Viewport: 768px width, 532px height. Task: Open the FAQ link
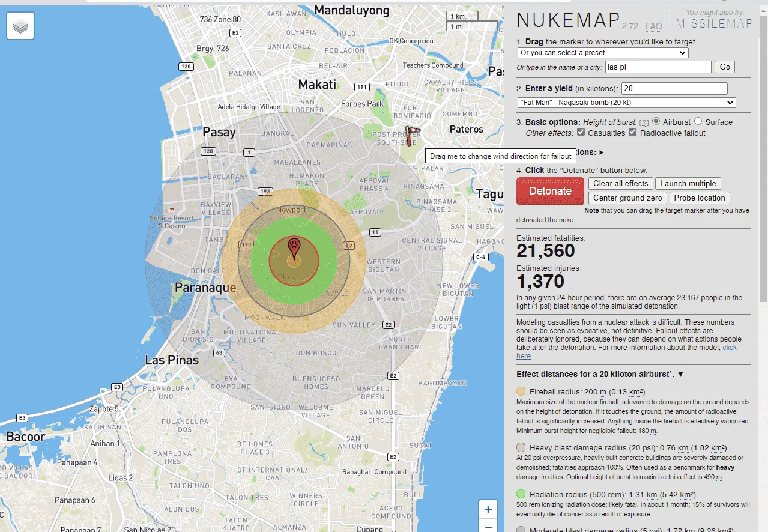[x=653, y=26]
